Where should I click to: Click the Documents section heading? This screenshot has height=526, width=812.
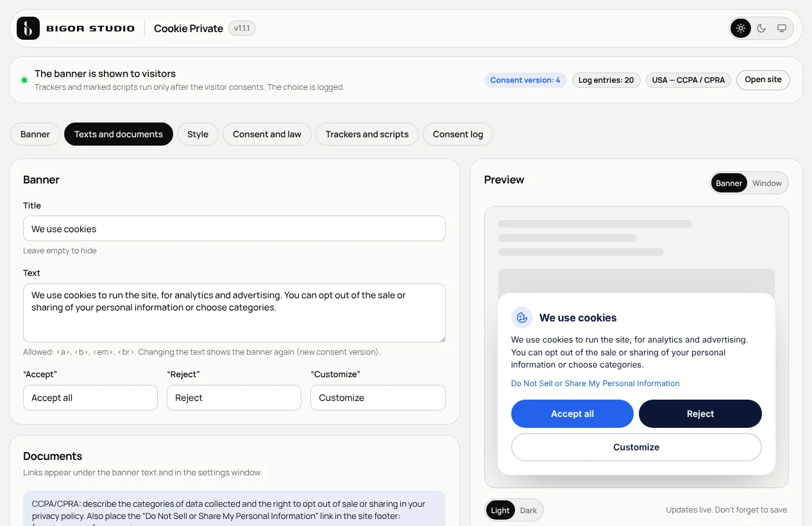(53, 456)
